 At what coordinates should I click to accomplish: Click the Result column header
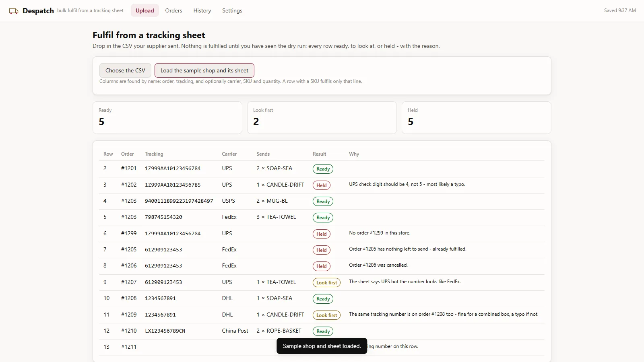[x=320, y=154]
